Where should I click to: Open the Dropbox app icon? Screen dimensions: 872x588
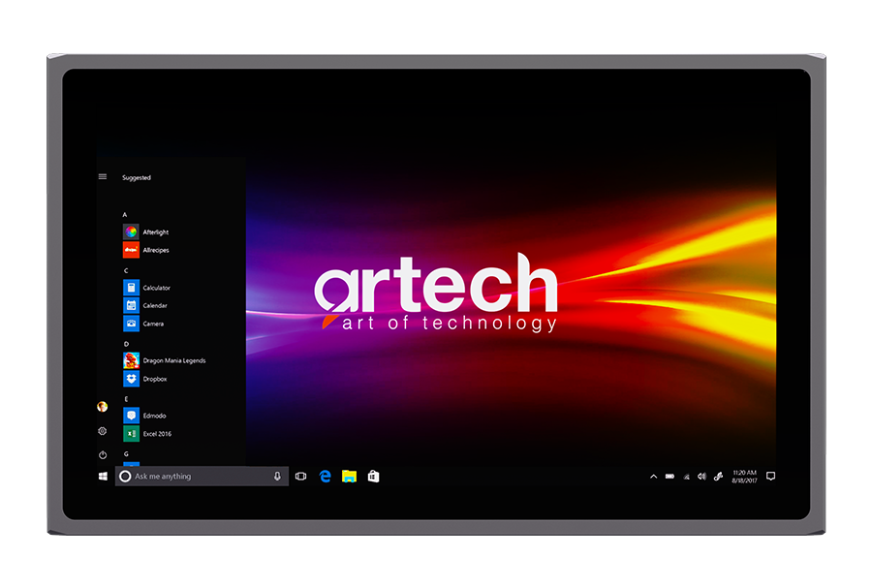(131, 379)
